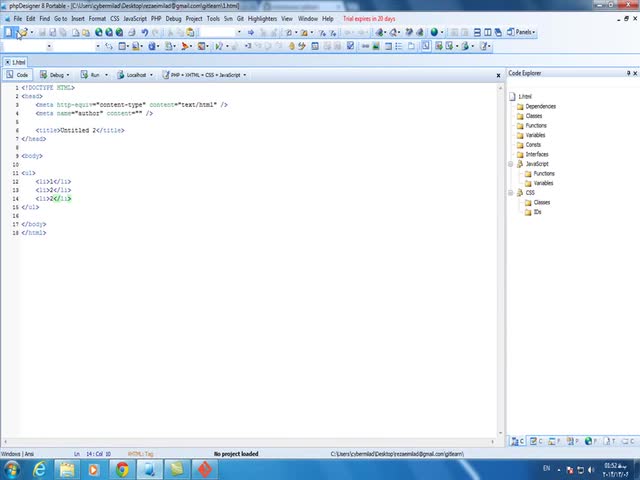Open Google Chrome from the taskbar
The image size is (640, 480).
[x=122, y=469]
